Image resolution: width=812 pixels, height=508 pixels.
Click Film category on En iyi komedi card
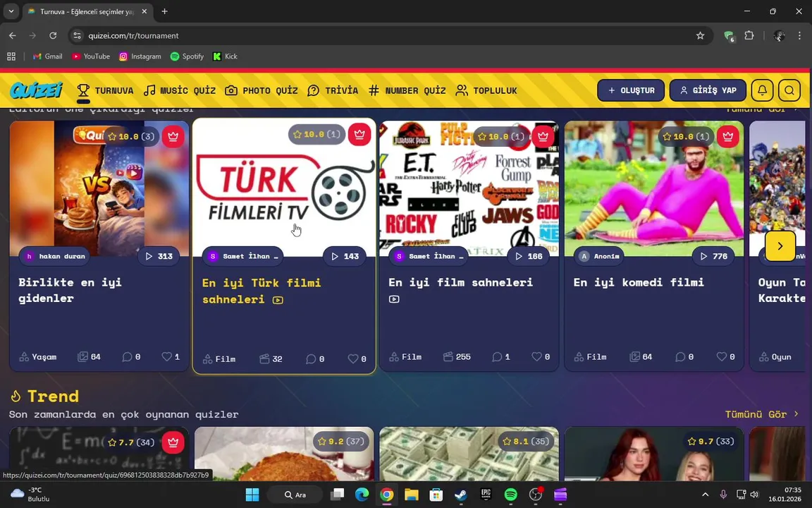click(590, 356)
